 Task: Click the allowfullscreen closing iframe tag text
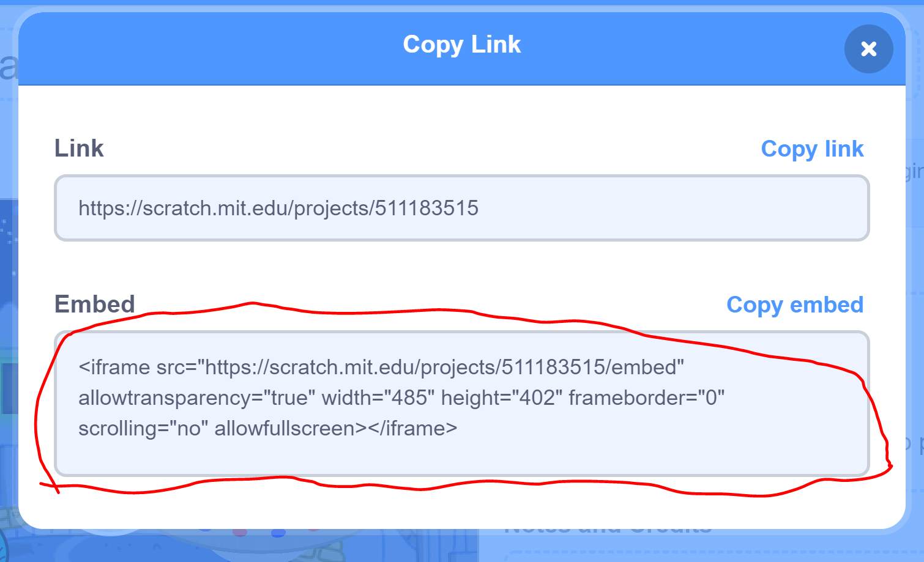coord(336,429)
